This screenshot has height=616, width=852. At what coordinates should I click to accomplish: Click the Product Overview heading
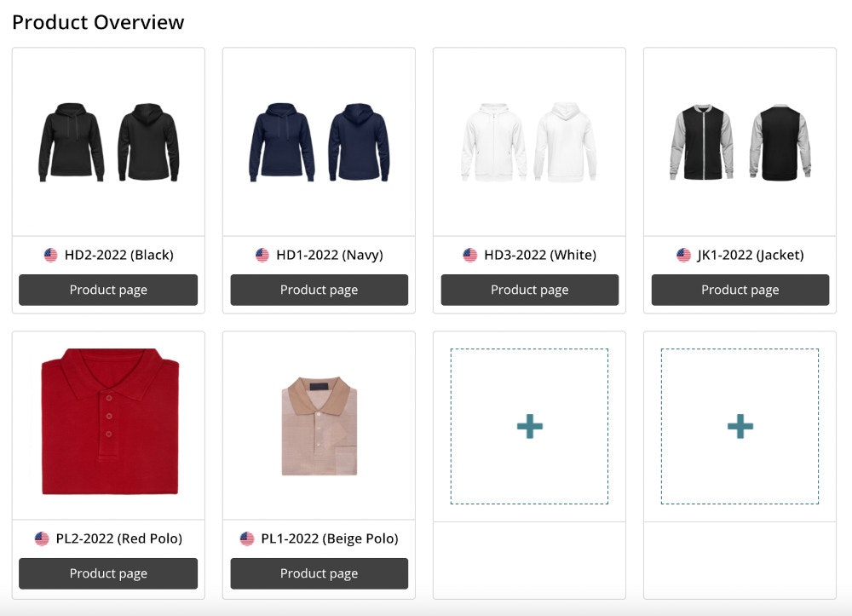click(98, 22)
